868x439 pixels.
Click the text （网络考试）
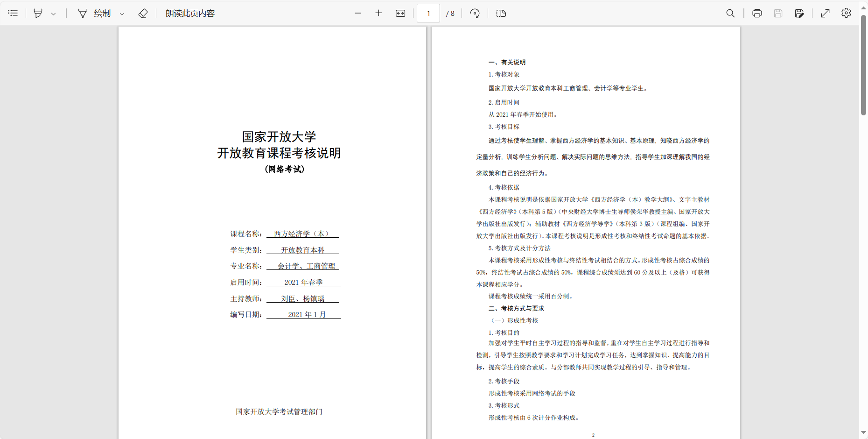click(285, 169)
